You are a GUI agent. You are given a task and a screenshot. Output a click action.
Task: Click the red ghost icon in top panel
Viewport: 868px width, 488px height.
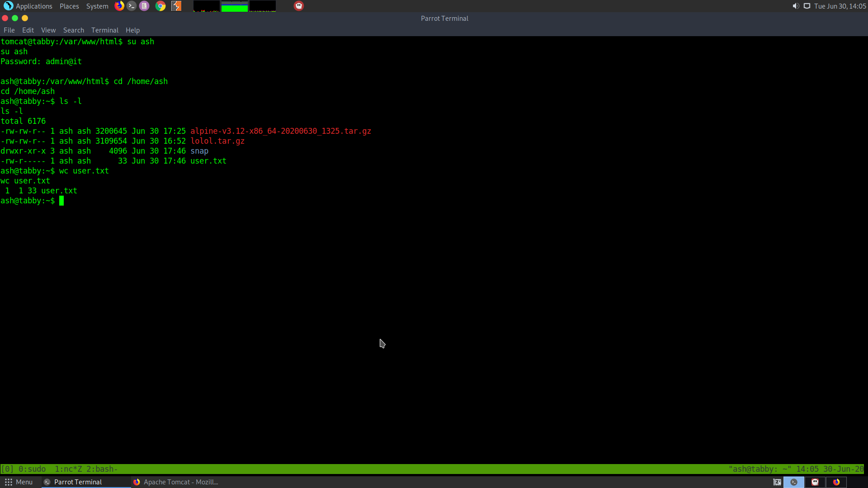pos(298,6)
